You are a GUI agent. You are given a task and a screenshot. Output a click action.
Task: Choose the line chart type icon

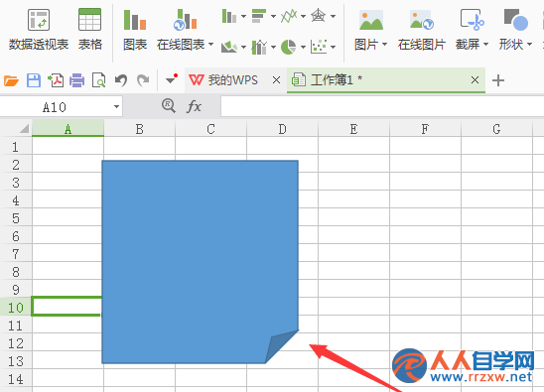pyautogui.click(x=289, y=16)
